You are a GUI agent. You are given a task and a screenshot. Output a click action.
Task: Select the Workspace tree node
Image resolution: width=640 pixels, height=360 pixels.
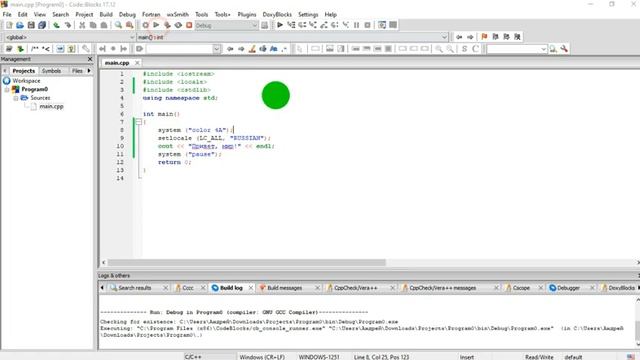tap(26, 81)
